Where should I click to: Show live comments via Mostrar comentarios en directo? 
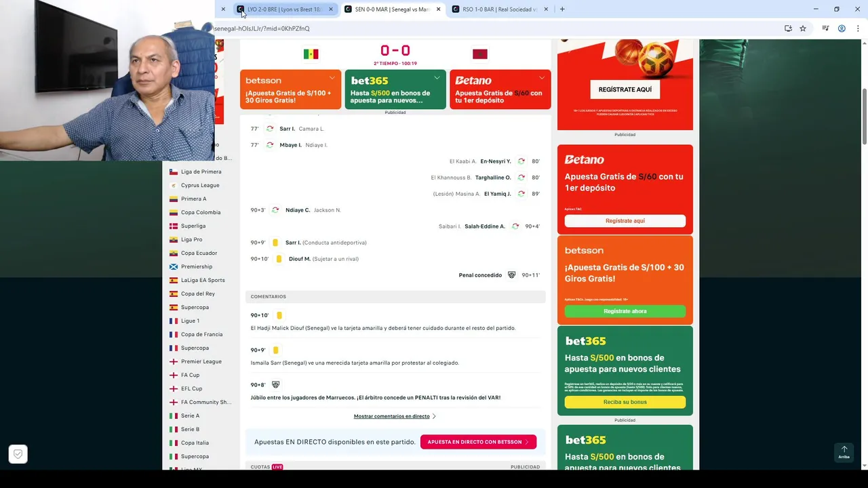[395, 416]
